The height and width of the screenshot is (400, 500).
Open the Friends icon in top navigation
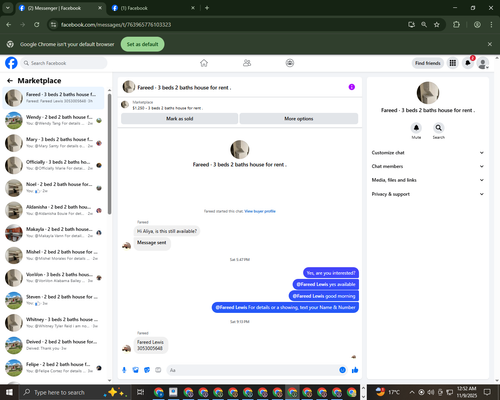pos(247,63)
